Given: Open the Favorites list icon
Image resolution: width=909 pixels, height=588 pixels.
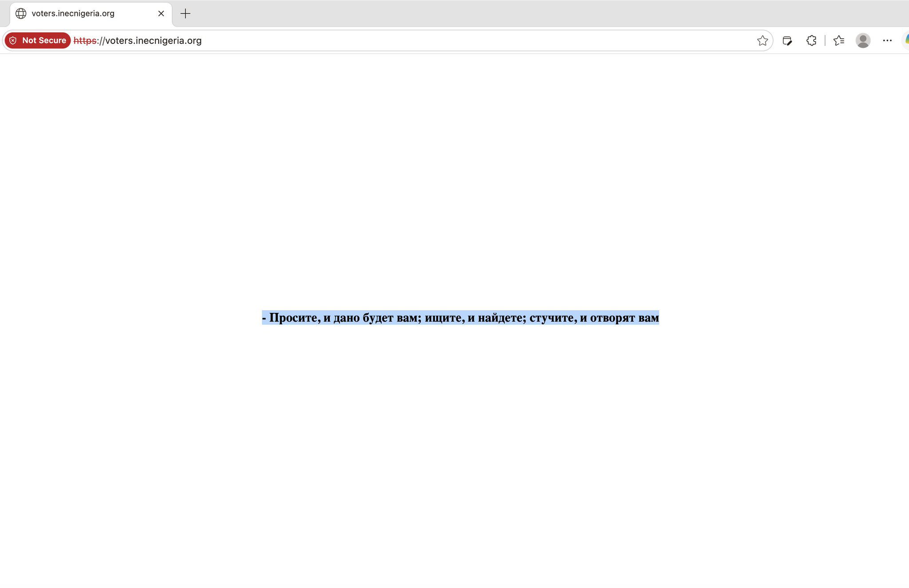Looking at the screenshot, I should coord(839,40).
